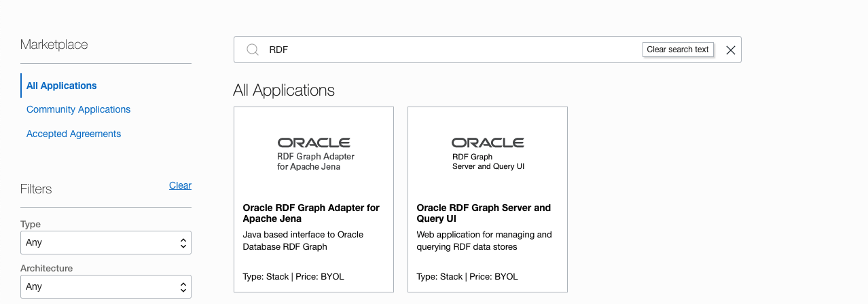868x304 pixels.
Task: Open Oracle RDF Graph Server and Query UI title
Action: (x=484, y=213)
